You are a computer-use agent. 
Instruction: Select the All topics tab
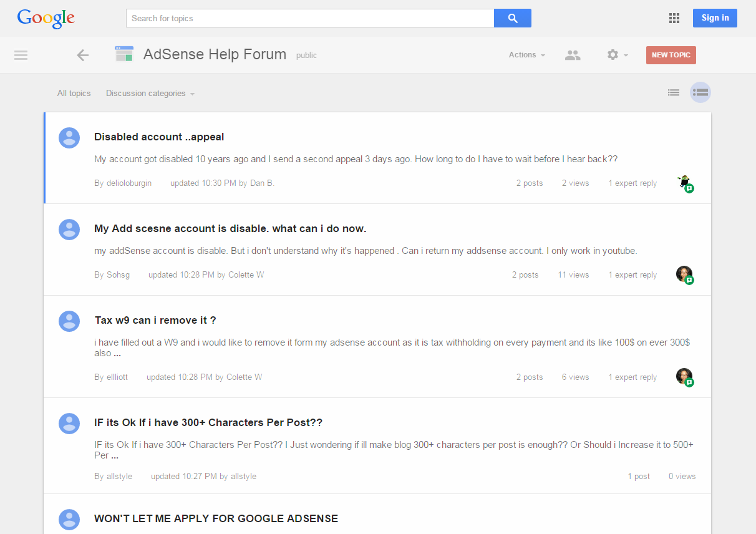(74, 93)
